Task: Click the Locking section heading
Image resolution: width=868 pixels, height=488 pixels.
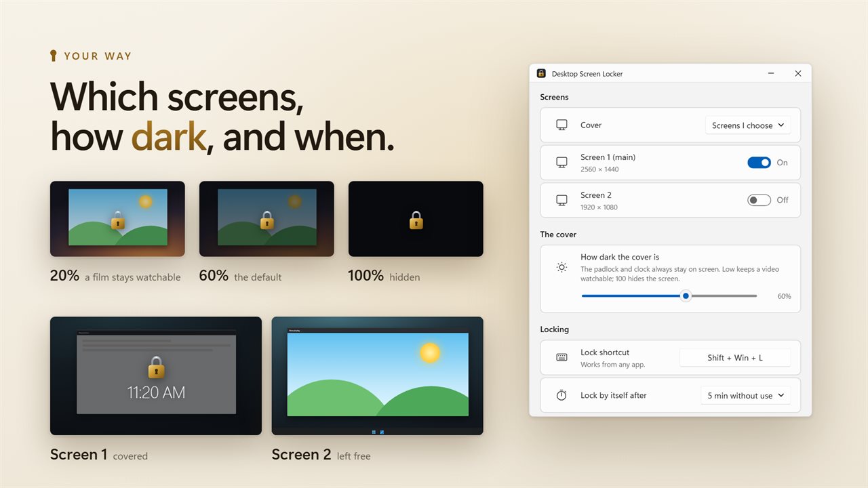Action: coord(555,329)
